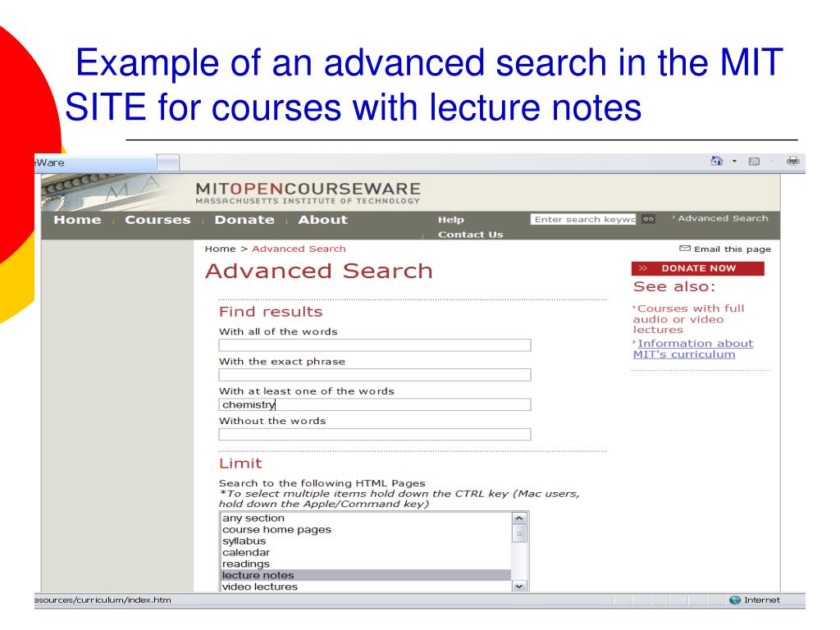Click the listbox scroll down arrow
The image size is (840, 630).
tap(519, 586)
